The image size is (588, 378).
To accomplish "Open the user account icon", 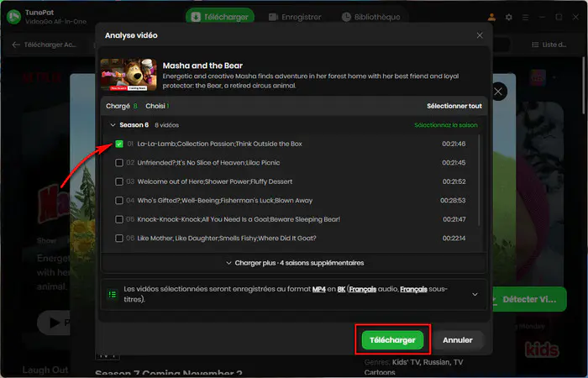I will [x=491, y=18].
